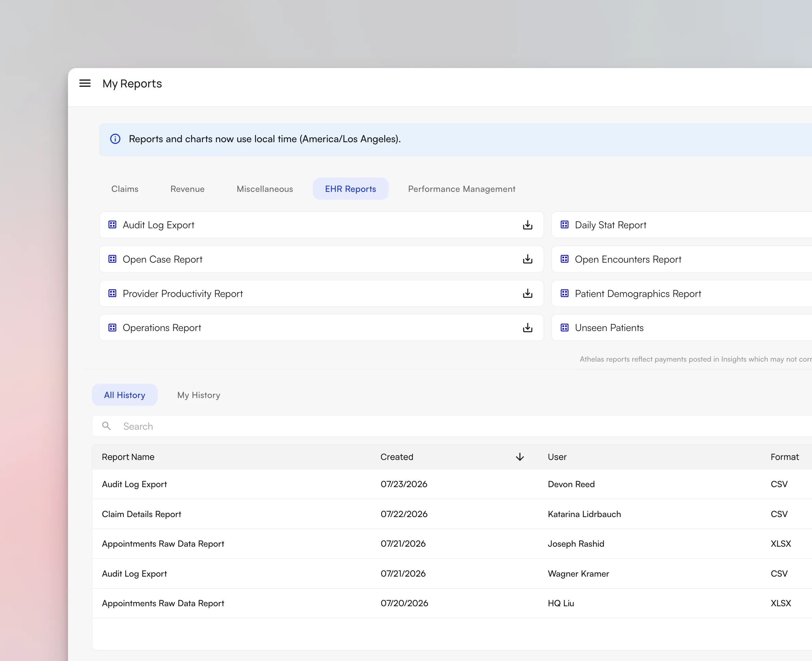Click user name Joseph Rashid
This screenshot has height=661, width=812.
click(576, 544)
